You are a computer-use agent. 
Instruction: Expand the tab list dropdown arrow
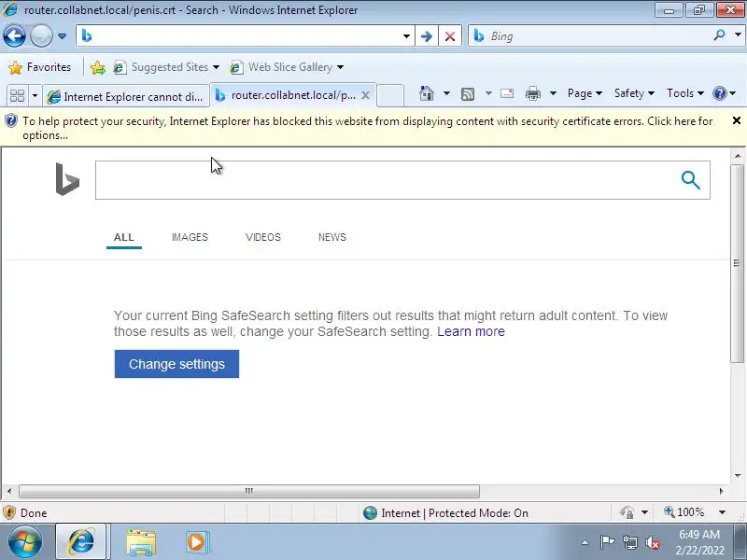35,96
